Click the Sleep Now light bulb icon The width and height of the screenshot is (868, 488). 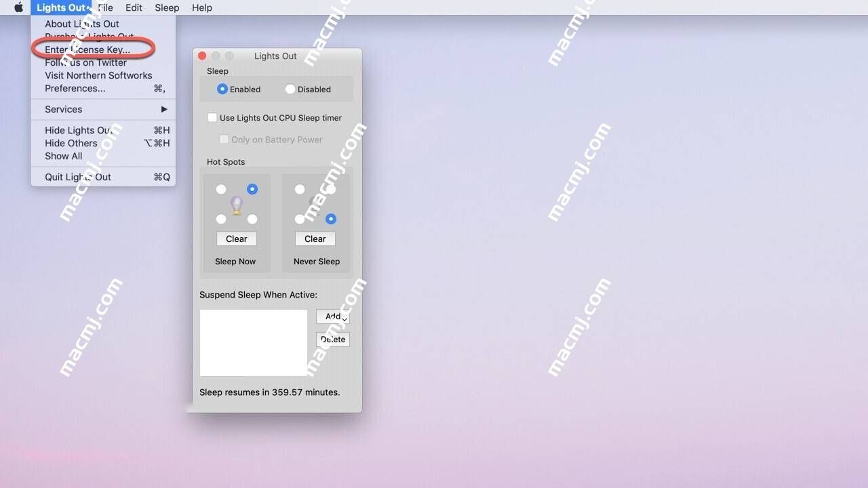237,205
